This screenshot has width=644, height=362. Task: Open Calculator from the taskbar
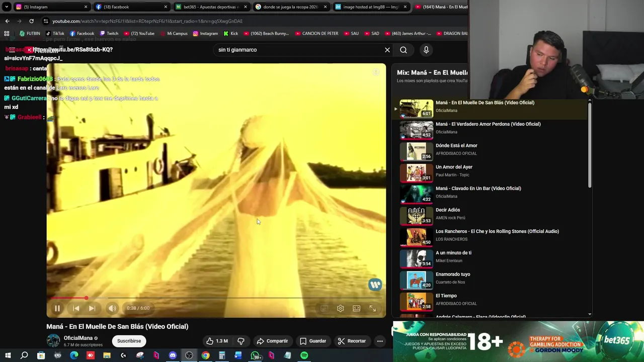222,355
